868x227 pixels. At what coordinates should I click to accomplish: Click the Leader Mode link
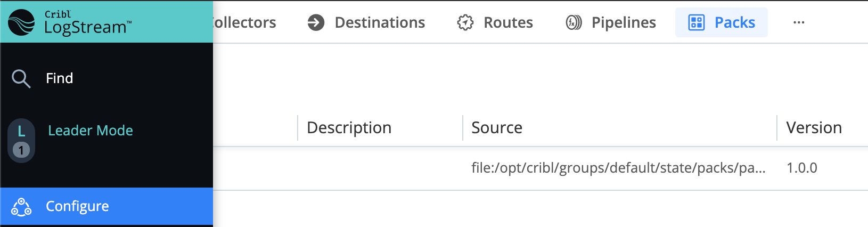pos(91,131)
